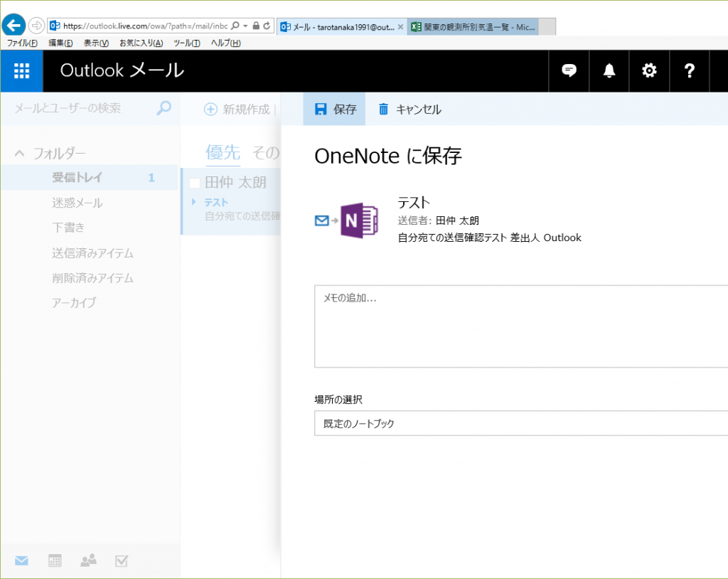Collapse the フォルダー section chevron
728x579 pixels.
pyautogui.click(x=19, y=153)
